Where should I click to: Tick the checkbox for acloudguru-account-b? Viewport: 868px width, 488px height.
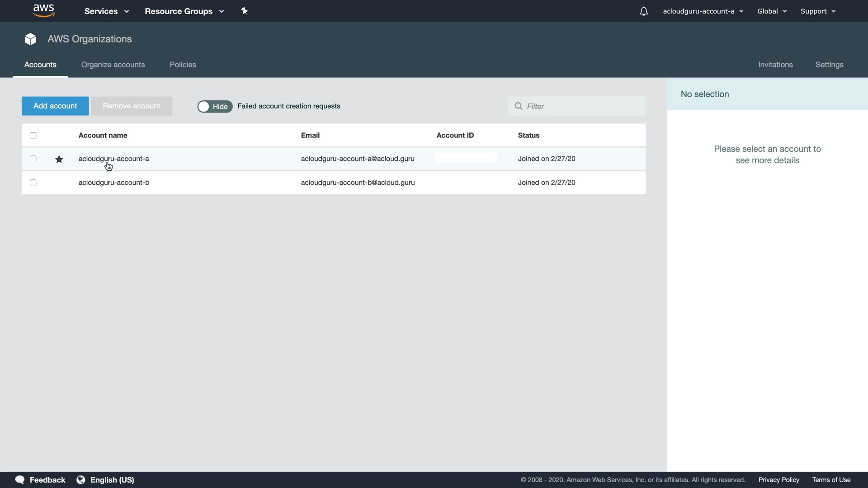(x=33, y=183)
